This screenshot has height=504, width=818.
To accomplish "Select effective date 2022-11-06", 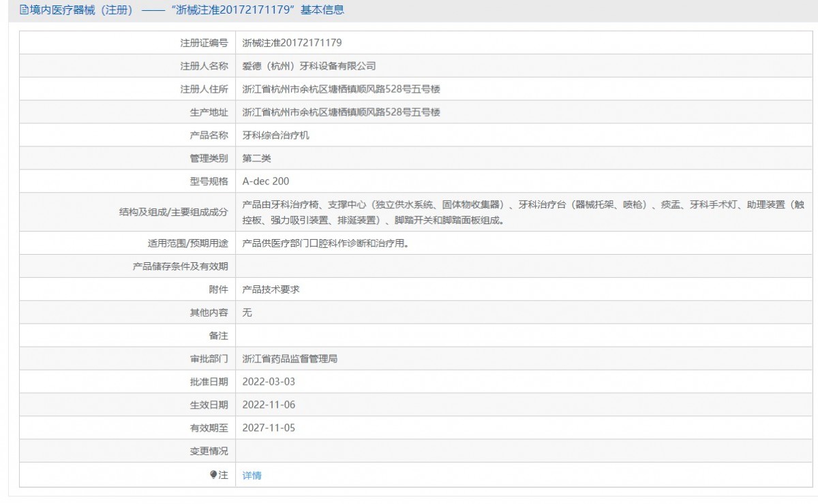I will point(269,405).
